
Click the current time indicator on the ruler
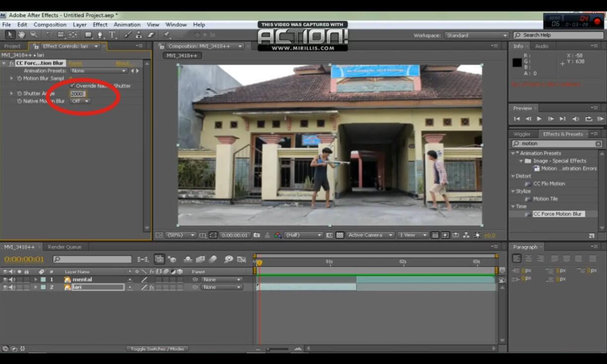point(259,262)
